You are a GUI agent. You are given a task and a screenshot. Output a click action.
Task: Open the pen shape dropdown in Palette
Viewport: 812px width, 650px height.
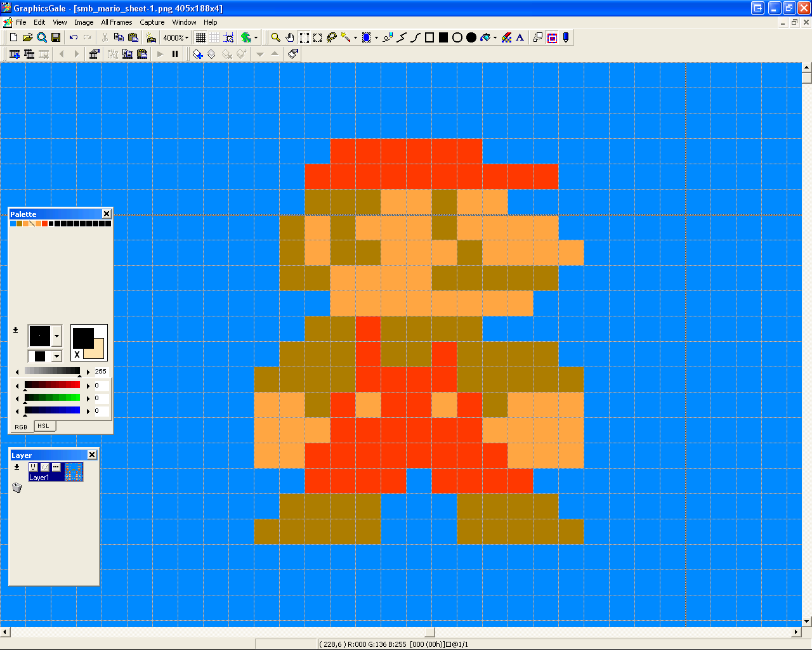click(x=56, y=356)
